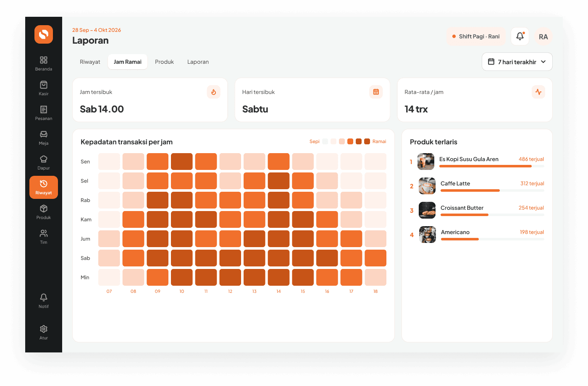
Task: Go to Kasir in the sidebar
Action: pyautogui.click(x=44, y=88)
